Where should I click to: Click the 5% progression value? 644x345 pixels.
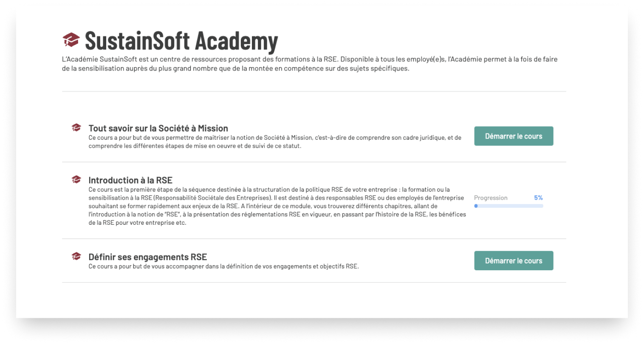(538, 198)
